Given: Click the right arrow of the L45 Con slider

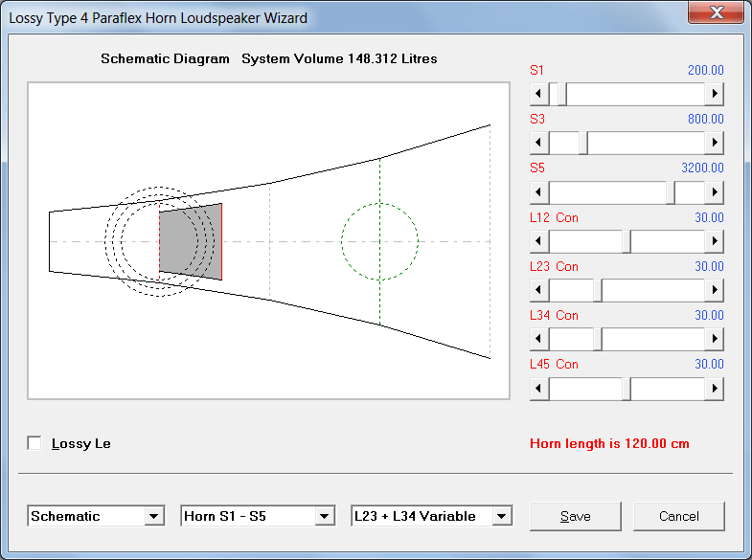Looking at the screenshot, I should 714,388.
